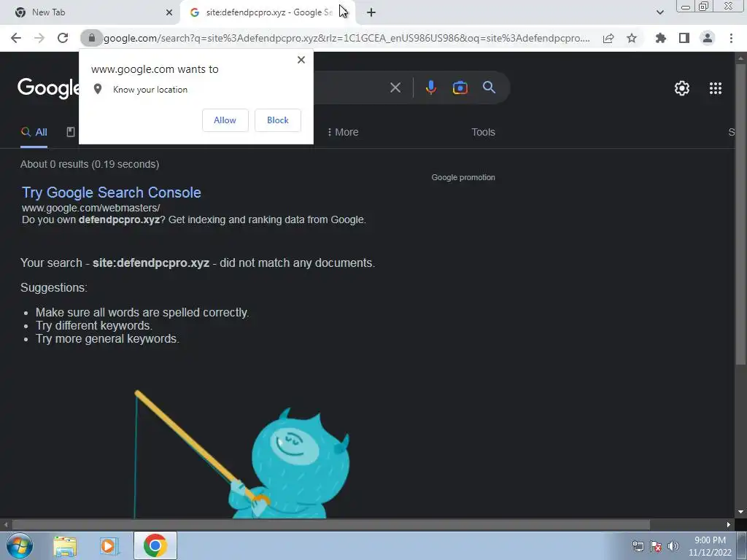This screenshot has width=747, height=560.
Task: Bookmark this tab with the star
Action: [x=632, y=38]
